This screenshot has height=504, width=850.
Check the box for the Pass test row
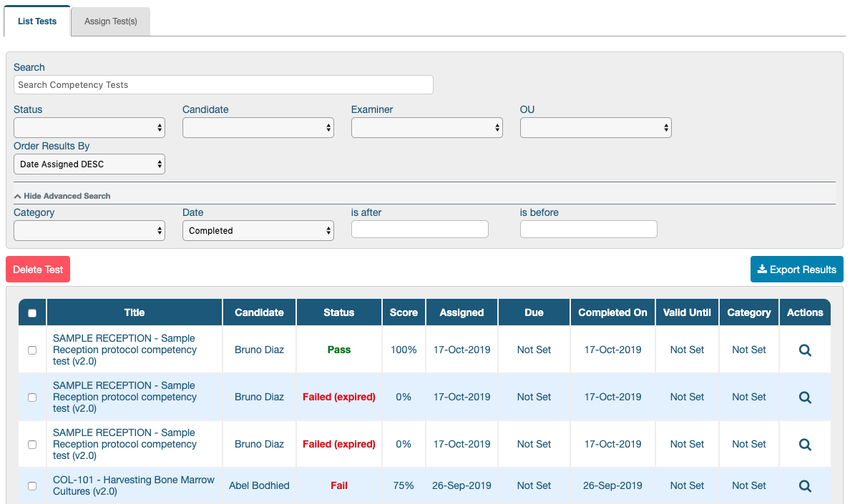click(32, 350)
